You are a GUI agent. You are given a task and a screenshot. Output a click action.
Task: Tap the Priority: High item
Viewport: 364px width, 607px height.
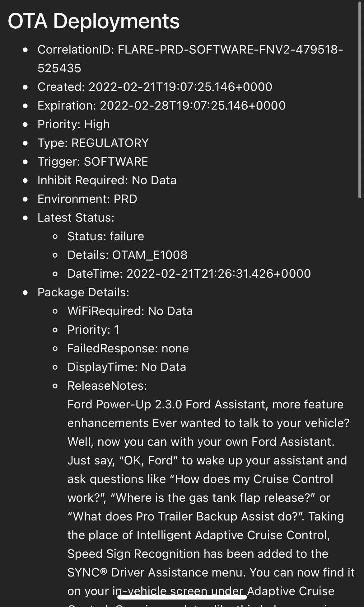tap(73, 125)
